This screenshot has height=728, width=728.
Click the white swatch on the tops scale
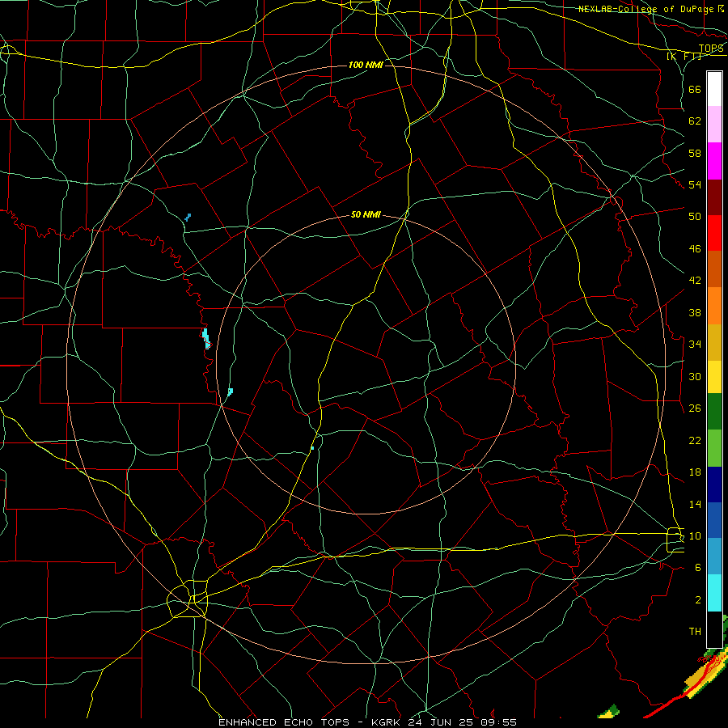click(714, 89)
